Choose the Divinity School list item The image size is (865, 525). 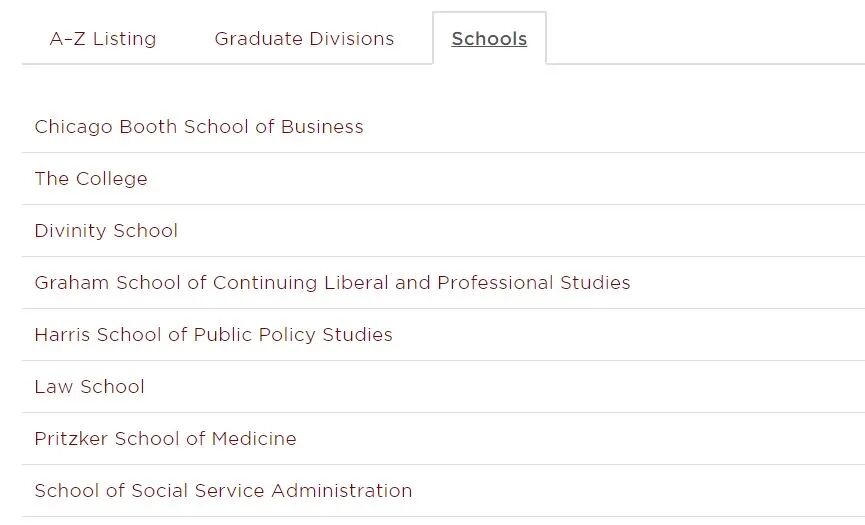pyautogui.click(x=106, y=231)
